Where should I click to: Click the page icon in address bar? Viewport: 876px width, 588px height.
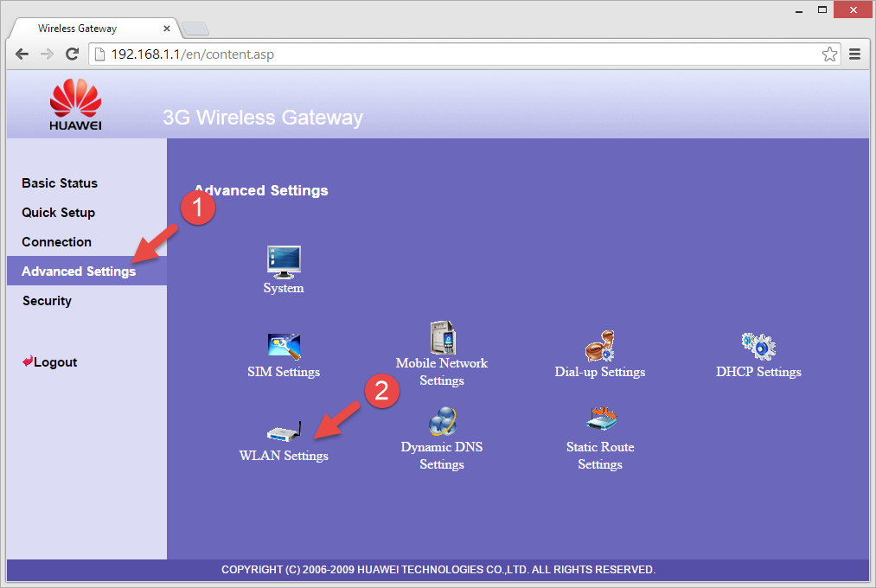100,54
